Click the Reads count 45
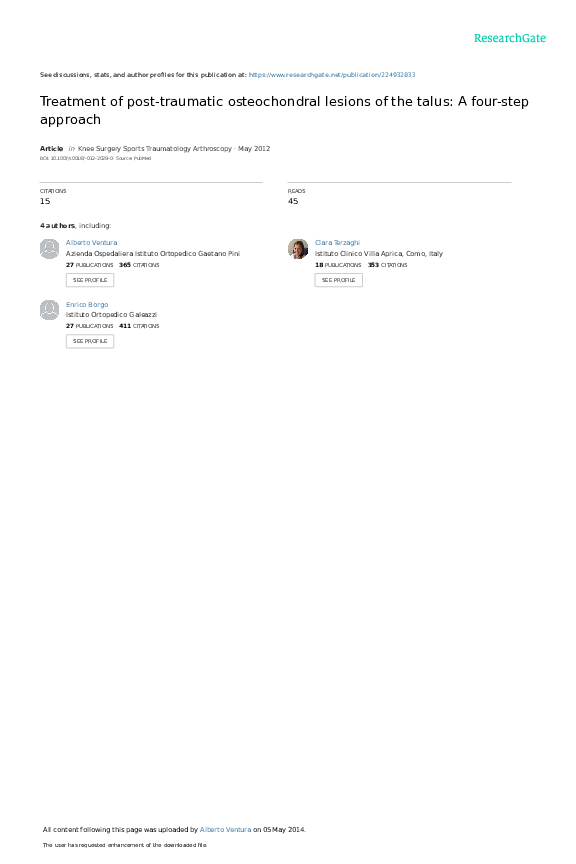Viewport: 576px width, 864px height. [293, 201]
